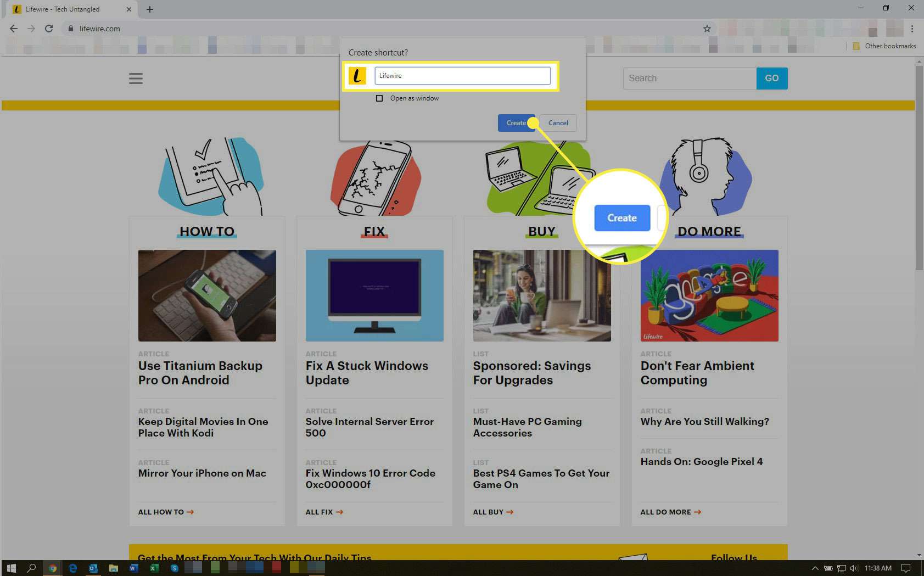Click the Create button in dialog
Image resolution: width=924 pixels, height=576 pixels.
(x=516, y=123)
